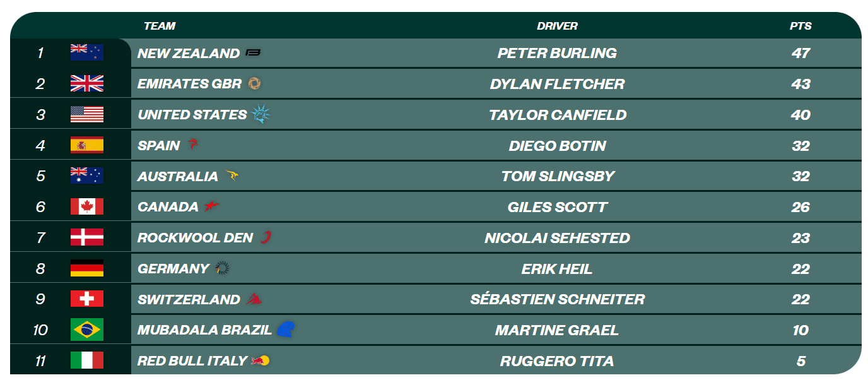Viewport: 868px width, 380px height.
Task: Select the United States flag icon
Action: tap(87, 115)
